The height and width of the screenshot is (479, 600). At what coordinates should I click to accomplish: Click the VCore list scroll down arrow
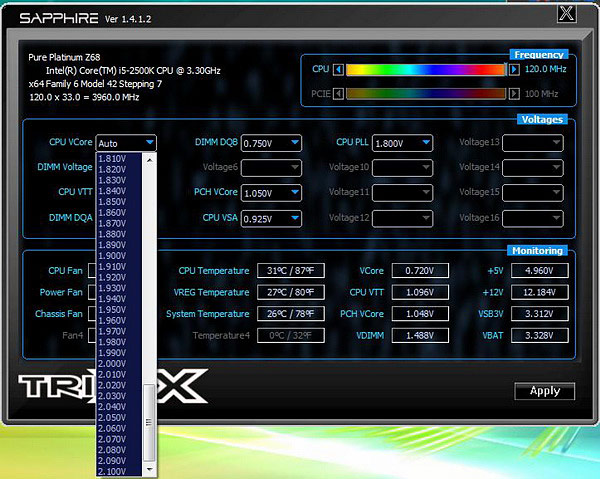tap(149, 469)
